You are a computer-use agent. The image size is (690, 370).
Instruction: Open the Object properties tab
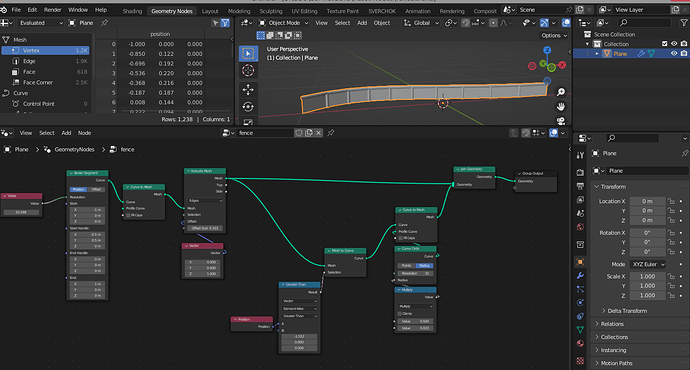pyautogui.click(x=580, y=262)
